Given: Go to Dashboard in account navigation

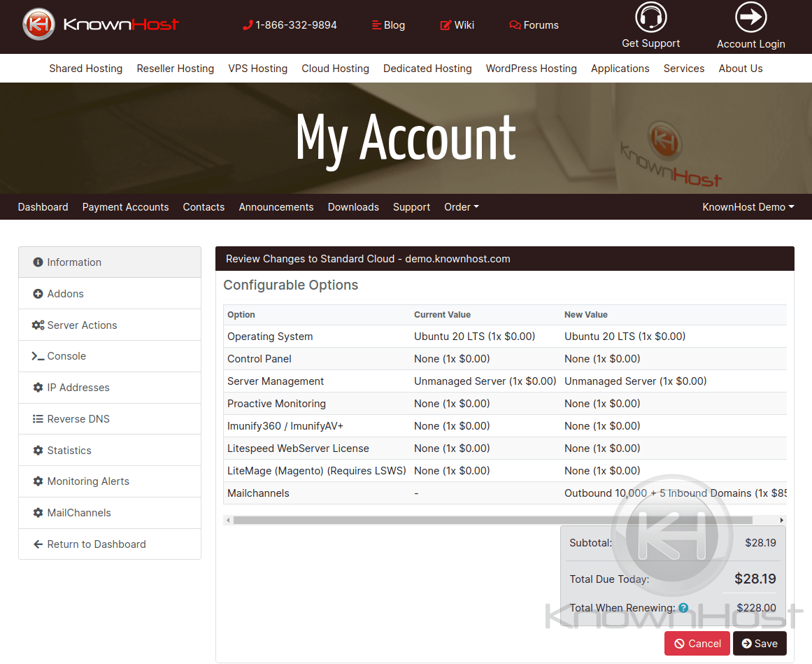Looking at the screenshot, I should point(43,207).
